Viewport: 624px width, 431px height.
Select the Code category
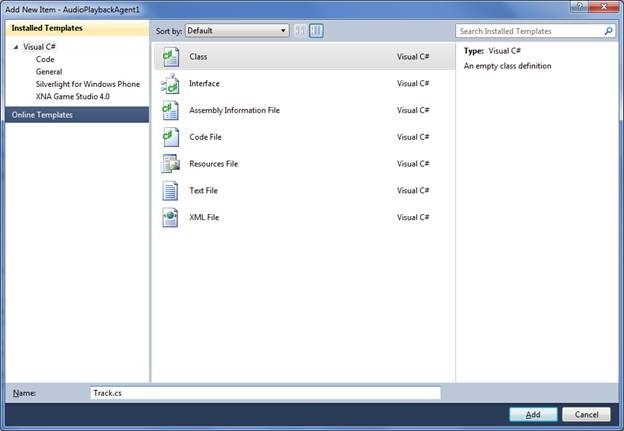pos(45,60)
